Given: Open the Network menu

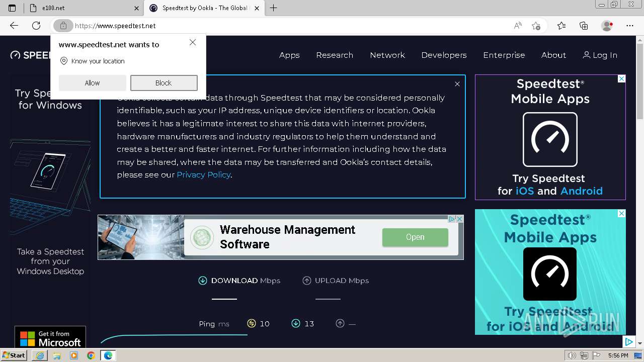Looking at the screenshot, I should pos(387,55).
